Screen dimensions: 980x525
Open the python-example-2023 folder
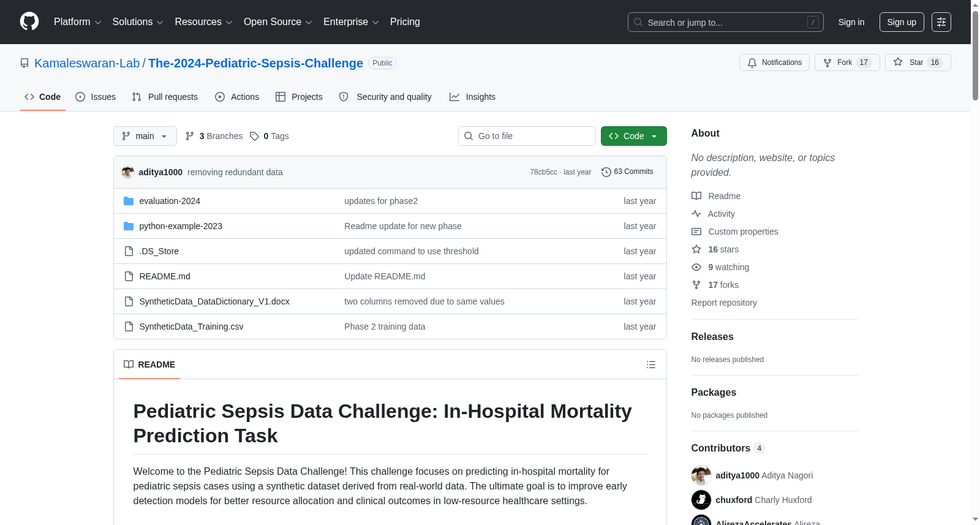tap(181, 226)
